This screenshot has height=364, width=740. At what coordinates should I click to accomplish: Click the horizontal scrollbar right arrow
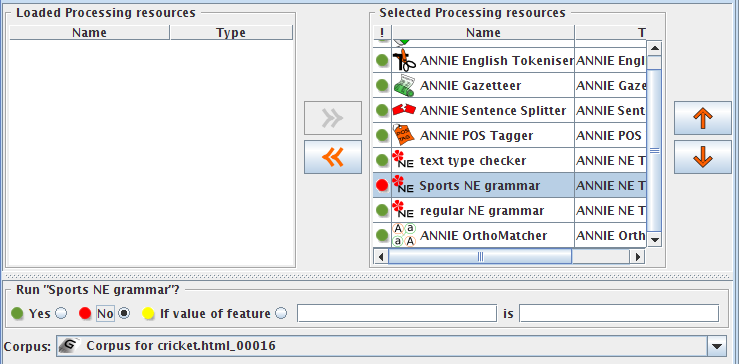[x=638, y=257]
